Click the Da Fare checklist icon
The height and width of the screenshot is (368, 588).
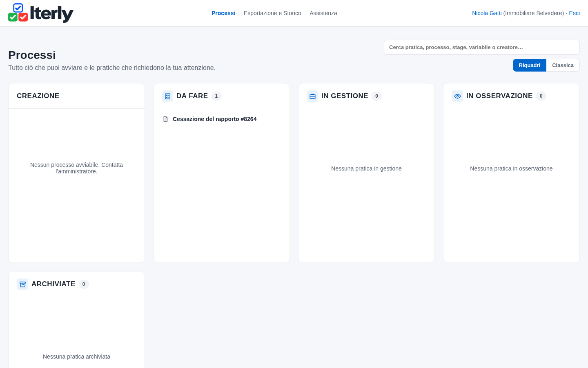167,96
